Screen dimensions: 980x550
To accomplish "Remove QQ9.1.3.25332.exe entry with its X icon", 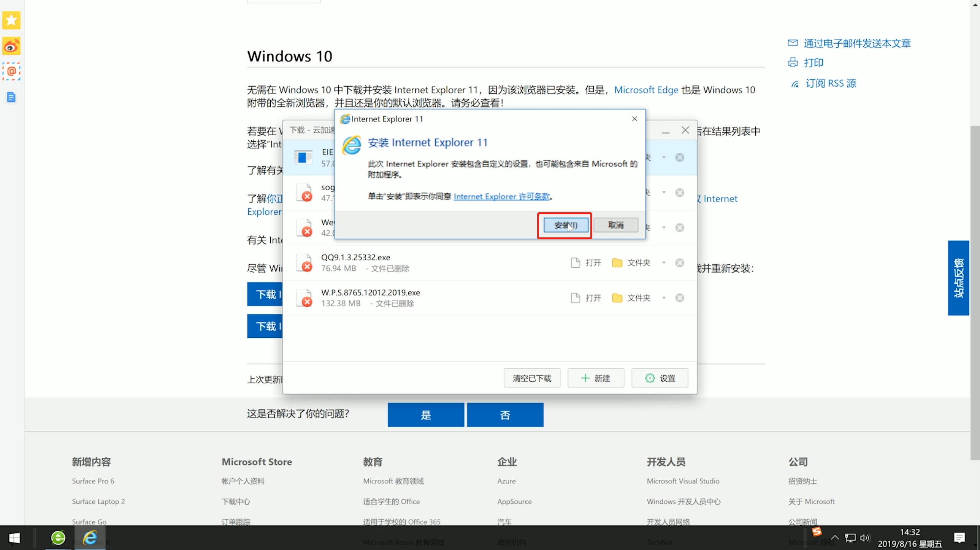I will coord(679,263).
